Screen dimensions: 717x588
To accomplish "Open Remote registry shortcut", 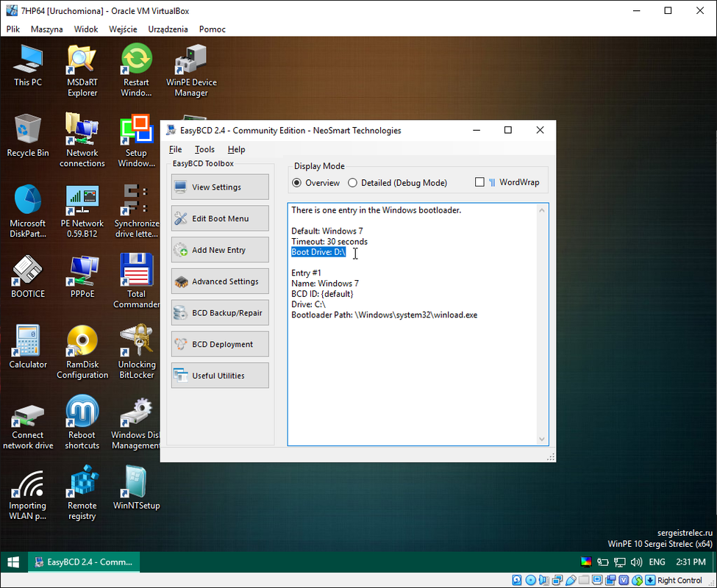I will click(82, 493).
